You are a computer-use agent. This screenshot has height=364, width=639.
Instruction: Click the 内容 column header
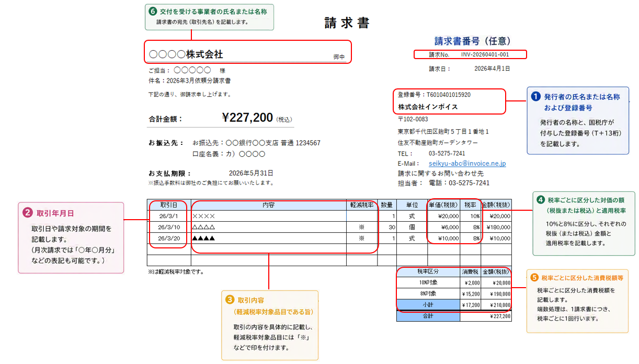269,204
